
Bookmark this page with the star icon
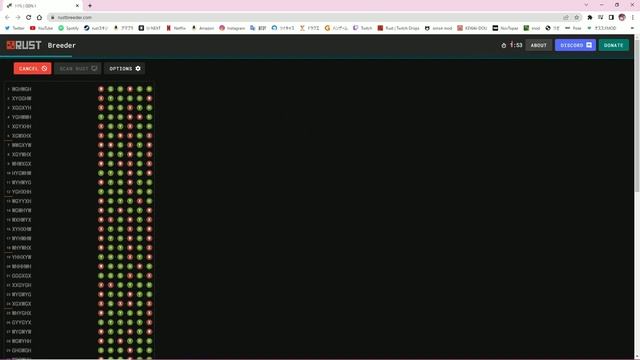577,18
